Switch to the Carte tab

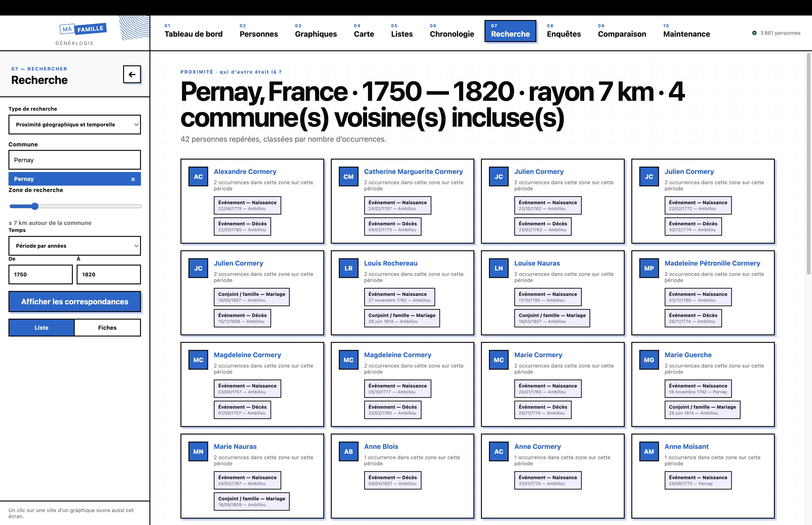pos(364,31)
